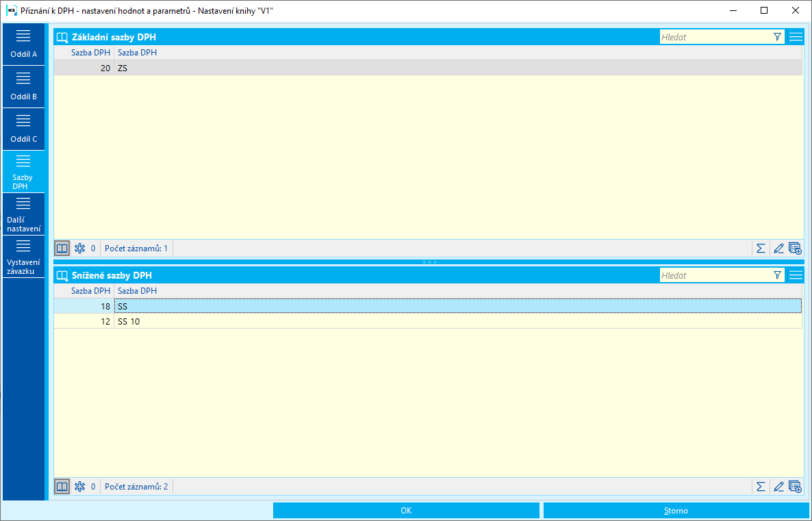Click add record icon in Snížené sazby footer
Viewport: 812px width, 521px height.
pyautogui.click(x=795, y=487)
